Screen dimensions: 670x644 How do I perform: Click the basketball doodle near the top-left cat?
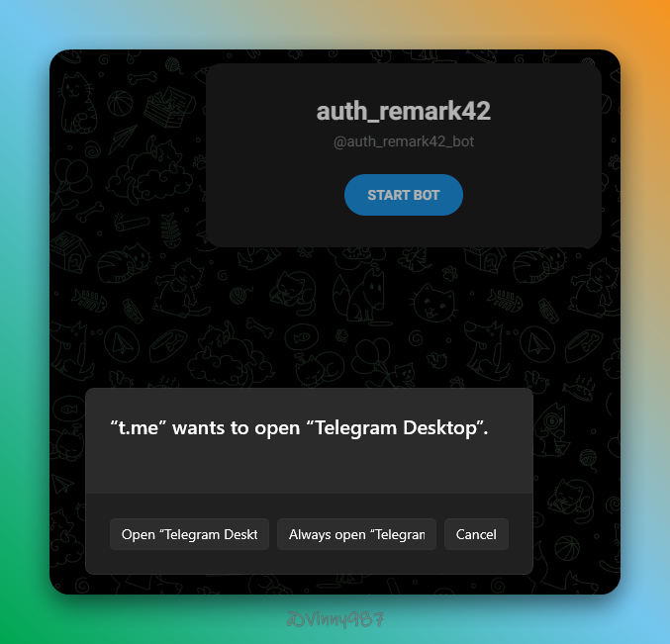tap(120, 101)
